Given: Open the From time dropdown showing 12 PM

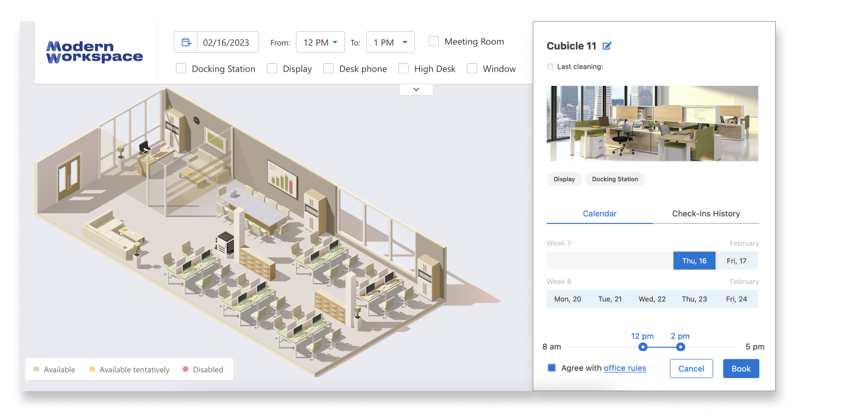Looking at the screenshot, I should [320, 43].
